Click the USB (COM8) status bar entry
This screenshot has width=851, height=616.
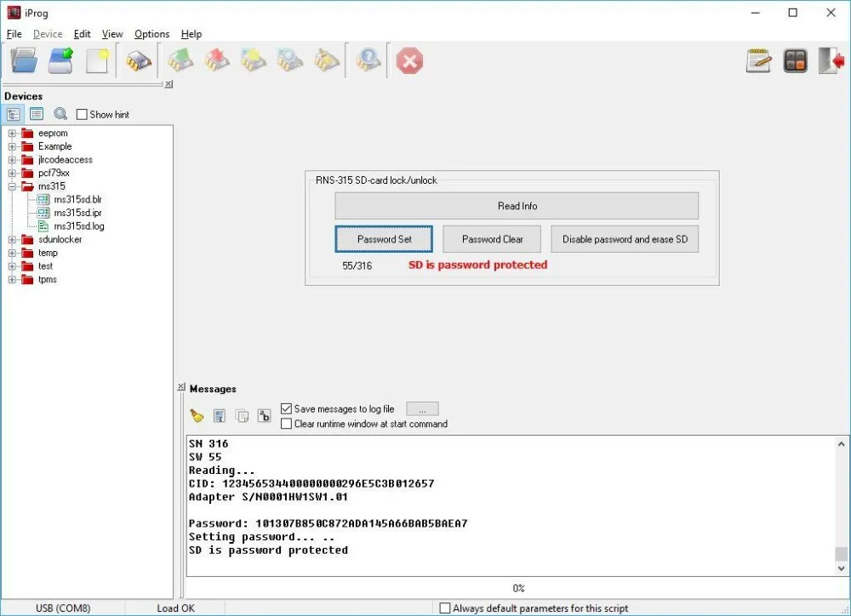63,608
